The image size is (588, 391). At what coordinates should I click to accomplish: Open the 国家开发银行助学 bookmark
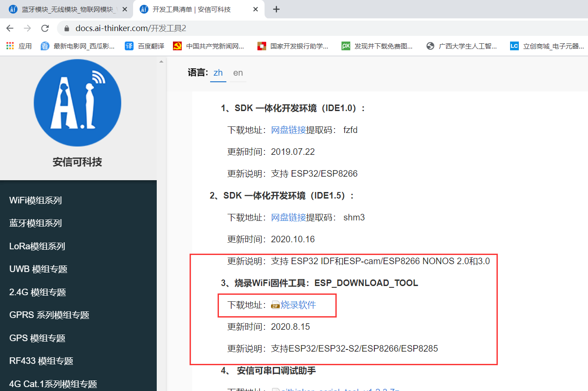(293, 46)
